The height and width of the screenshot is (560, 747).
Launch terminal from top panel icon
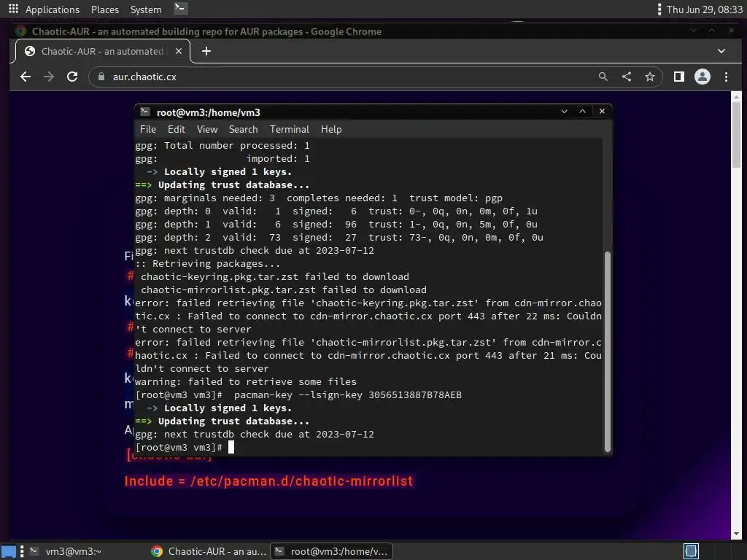coord(180,8)
